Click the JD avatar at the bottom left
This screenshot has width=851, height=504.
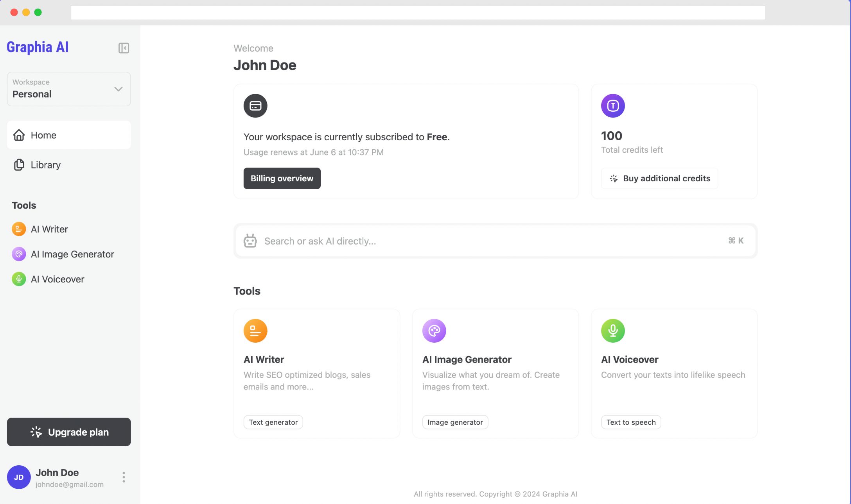(x=18, y=477)
